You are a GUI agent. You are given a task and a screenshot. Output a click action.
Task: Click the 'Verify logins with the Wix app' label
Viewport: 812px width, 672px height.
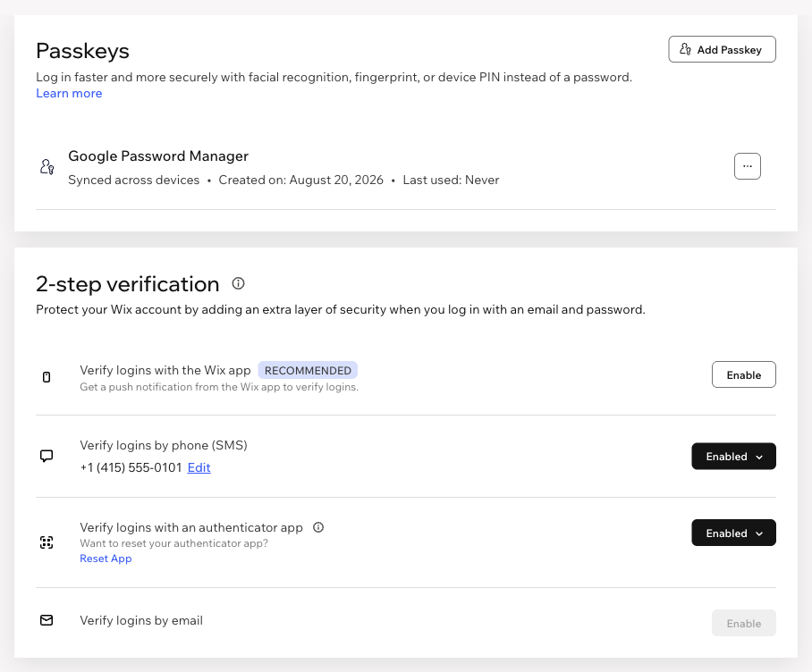pyautogui.click(x=165, y=370)
